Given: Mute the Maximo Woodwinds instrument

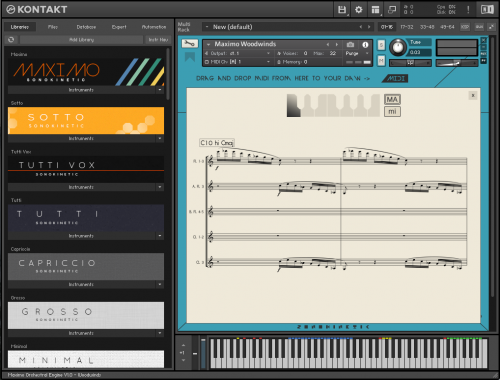Looking at the screenshot, I should [381, 60].
